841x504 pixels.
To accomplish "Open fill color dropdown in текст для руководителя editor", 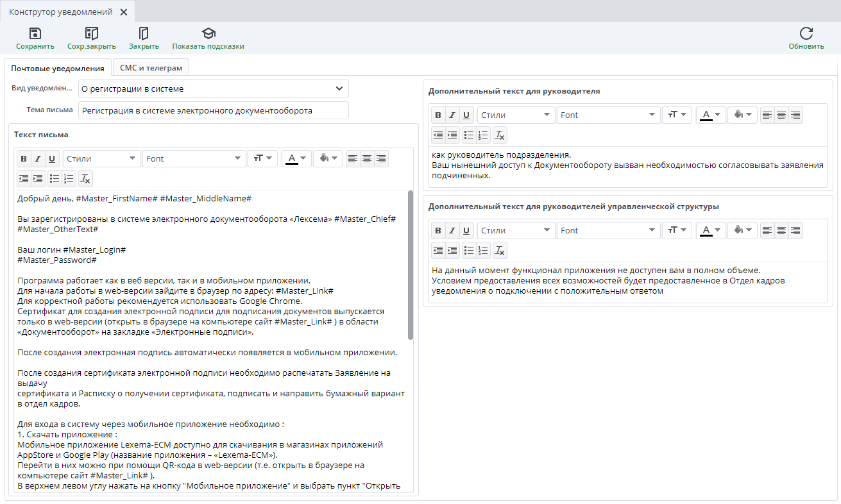I will (x=742, y=115).
